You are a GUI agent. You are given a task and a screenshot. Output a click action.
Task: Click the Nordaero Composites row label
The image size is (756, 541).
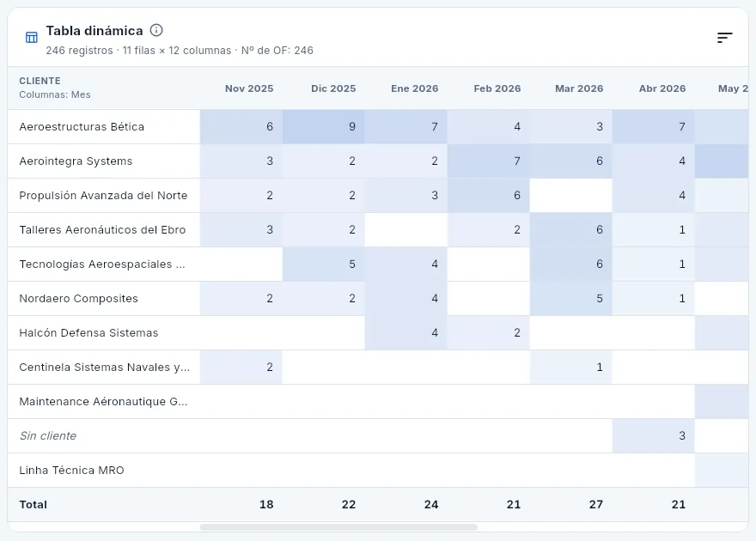pos(78,298)
